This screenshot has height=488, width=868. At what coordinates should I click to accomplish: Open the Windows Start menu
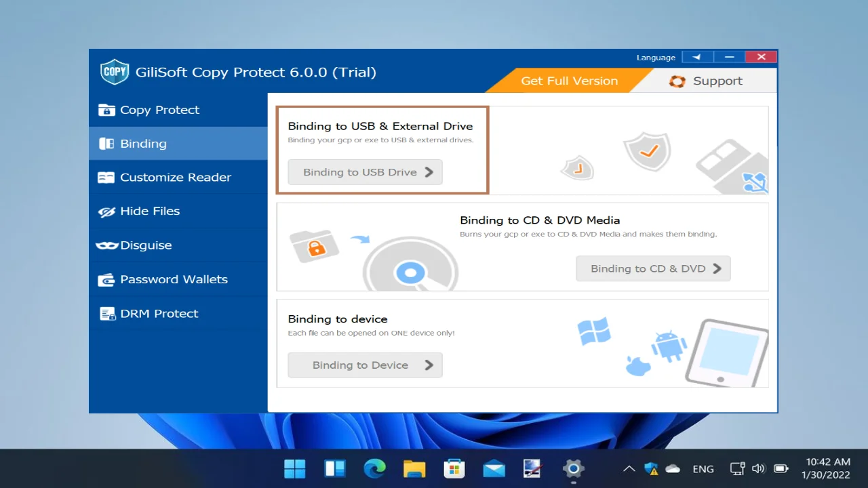coord(295,468)
